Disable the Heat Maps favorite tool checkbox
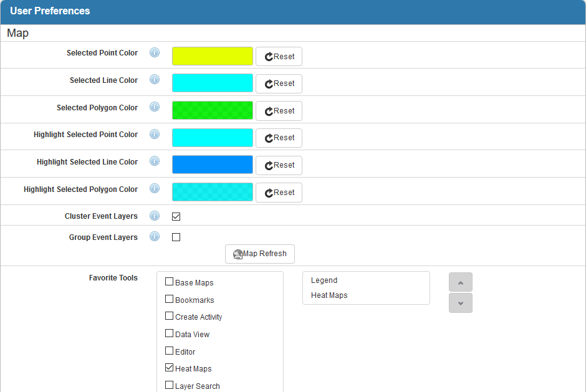 point(169,367)
